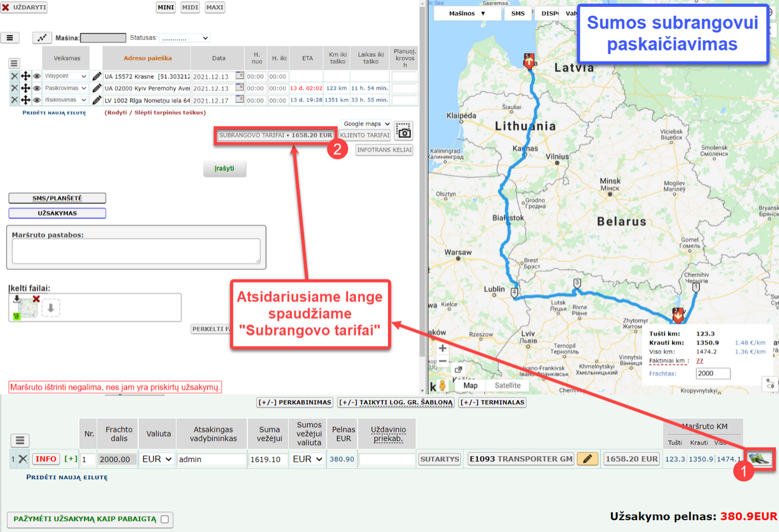
Task: Switch the view to MAXI
Action: click(x=215, y=7)
